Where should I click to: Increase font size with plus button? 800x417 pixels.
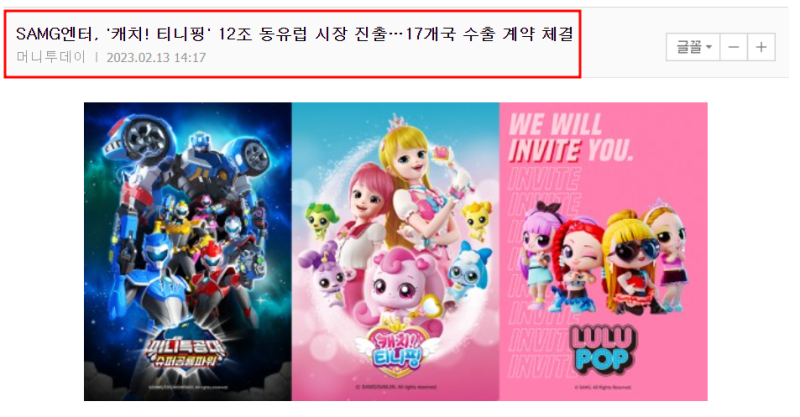(761, 47)
